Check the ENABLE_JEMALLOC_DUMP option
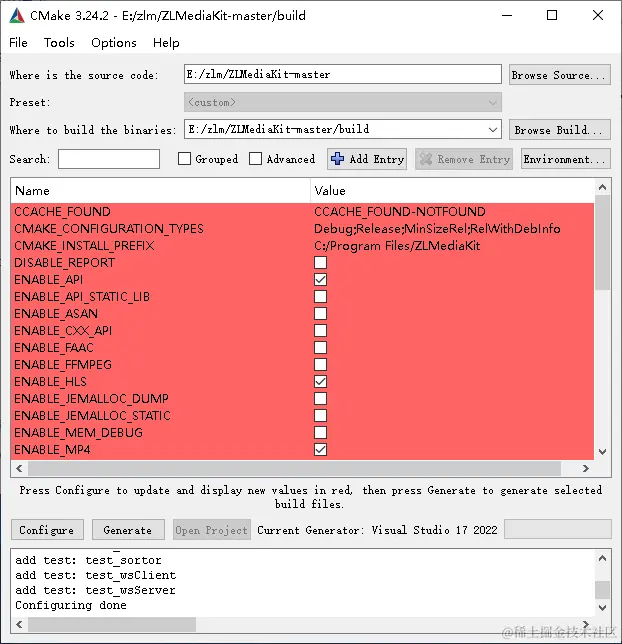 pyautogui.click(x=320, y=398)
